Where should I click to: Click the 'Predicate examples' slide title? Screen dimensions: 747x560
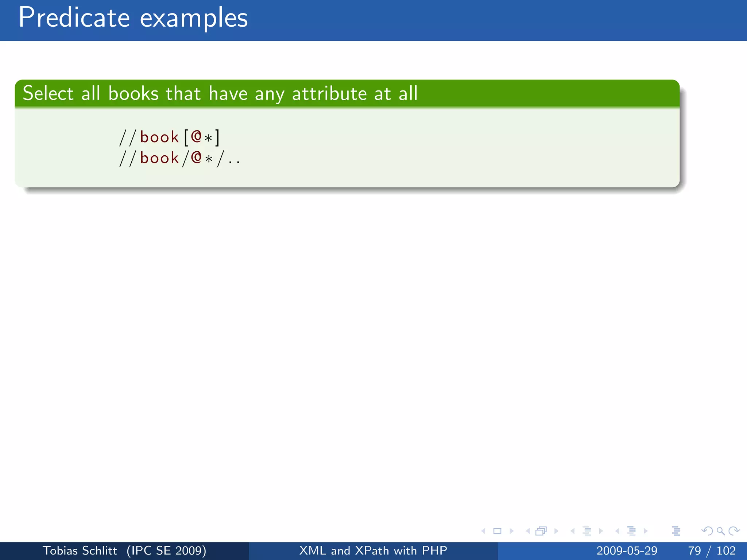point(133,18)
